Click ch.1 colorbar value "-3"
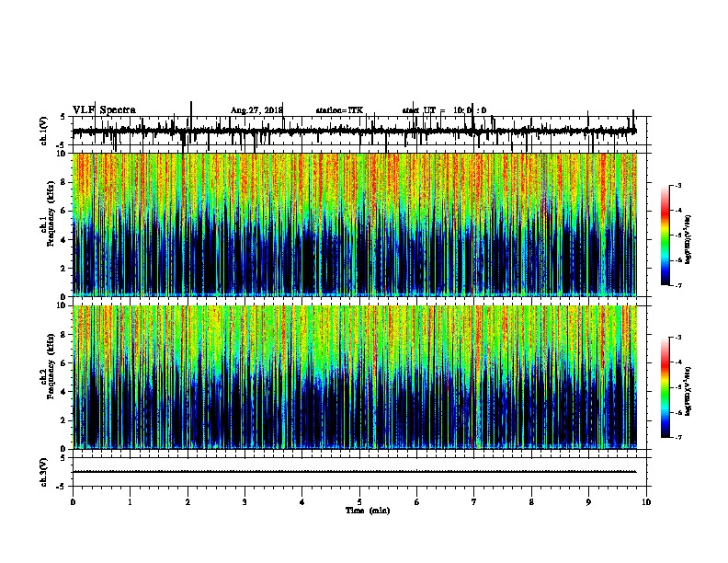 tap(678, 186)
